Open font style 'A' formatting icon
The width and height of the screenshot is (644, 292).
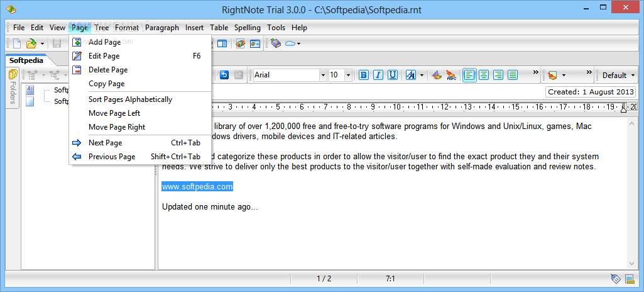(411, 75)
